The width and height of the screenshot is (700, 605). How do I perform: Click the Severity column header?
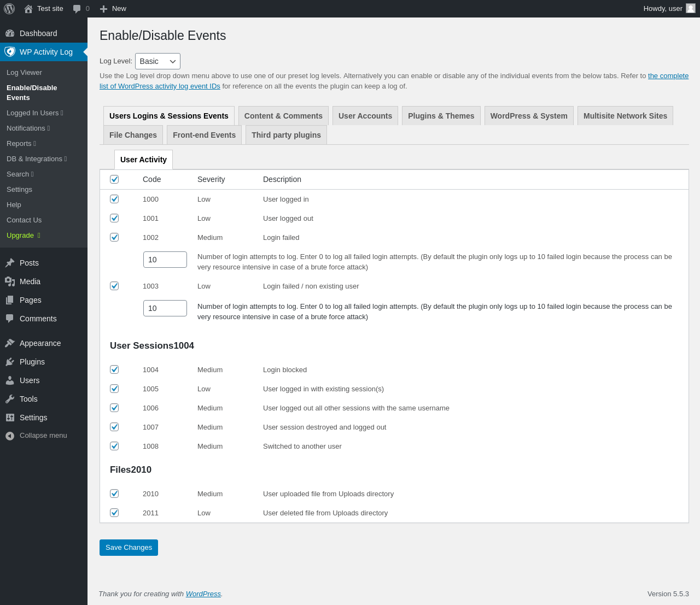[211, 179]
